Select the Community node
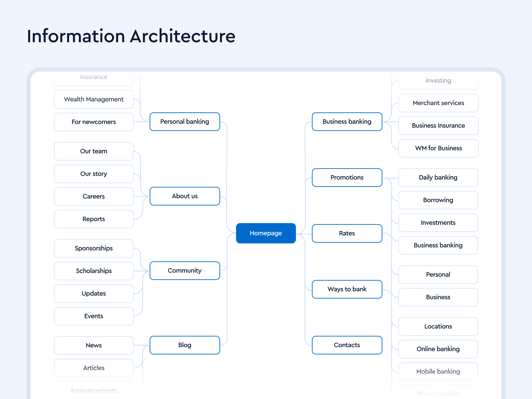 pyautogui.click(x=185, y=271)
